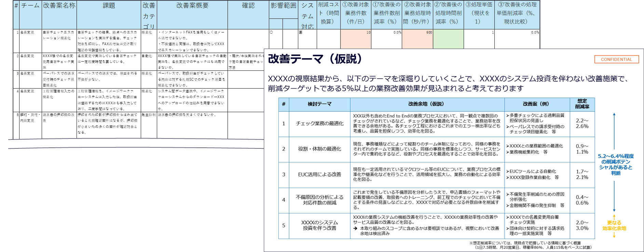Select the 自動化 category cell in row 2
The width and height of the screenshot is (644, 252).
click(x=149, y=62)
